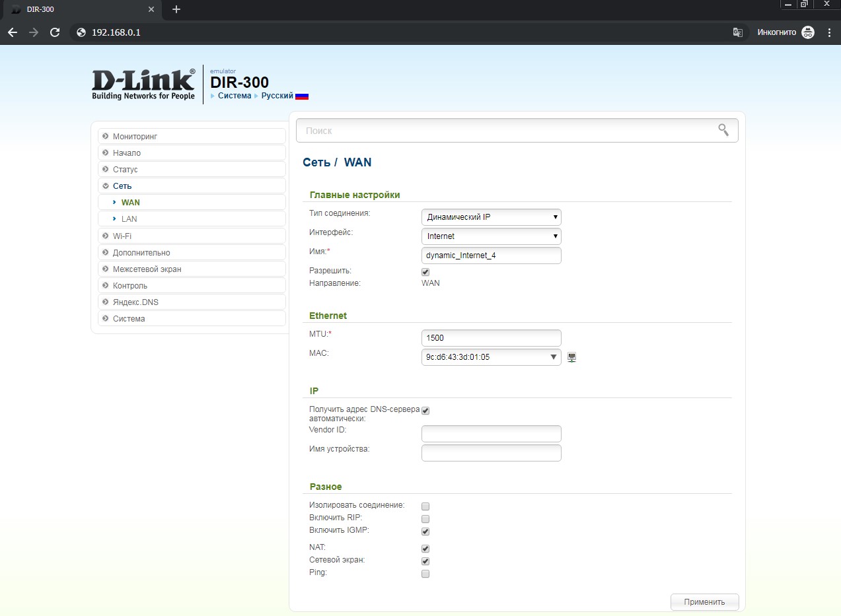Viewport: 841px width, 616px height.
Task: Click the Vendor ID input field
Action: [492, 433]
